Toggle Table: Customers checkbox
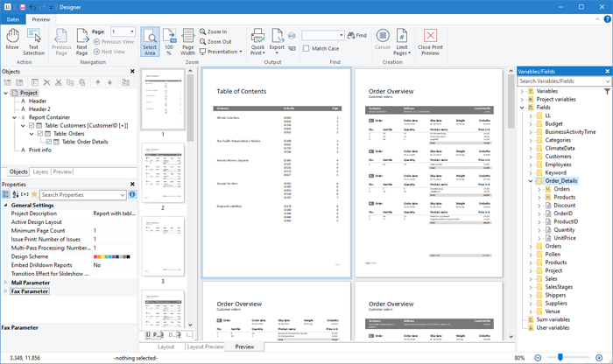Viewport: 613px width, 364px height. (32, 125)
